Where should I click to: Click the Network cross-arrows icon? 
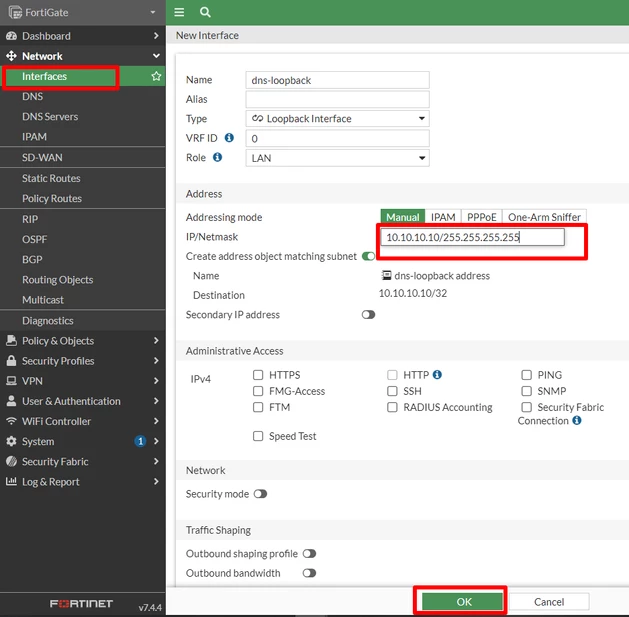[x=11, y=56]
